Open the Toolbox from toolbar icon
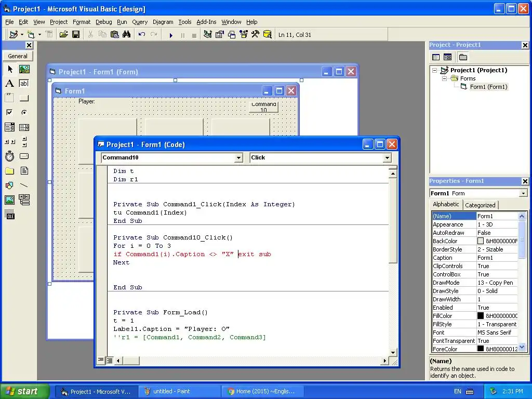This screenshot has height=399, width=532. coord(256,35)
